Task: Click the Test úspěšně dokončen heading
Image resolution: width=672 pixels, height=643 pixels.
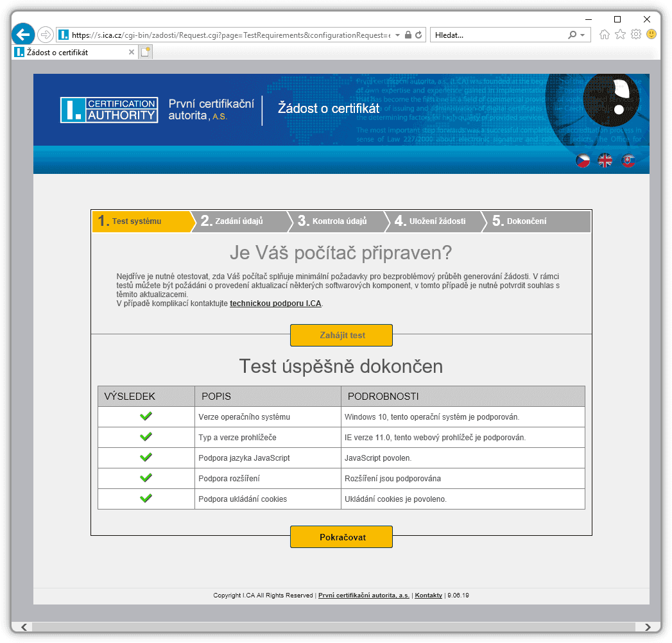Action: (x=341, y=366)
